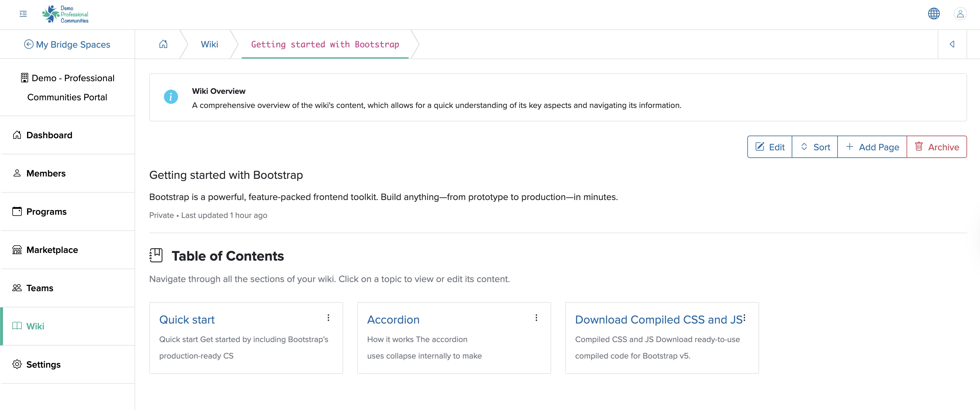This screenshot has width=980, height=410.
Task: Open kebab menu on Quick start card
Action: [x=328, y=318]
